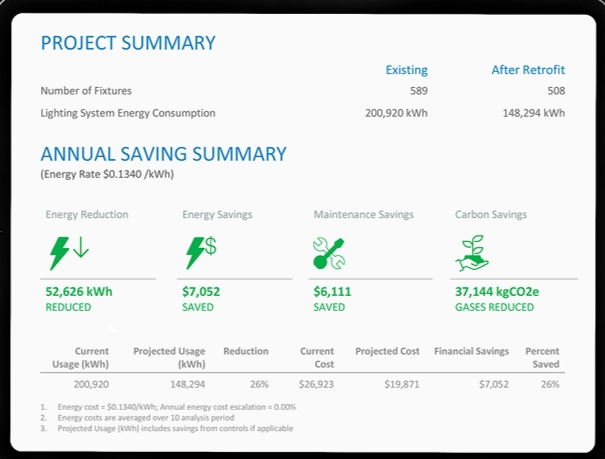This screenshot has width=605, height=459.
Task: Click the Carbon Savings card title
Action: 491,214
